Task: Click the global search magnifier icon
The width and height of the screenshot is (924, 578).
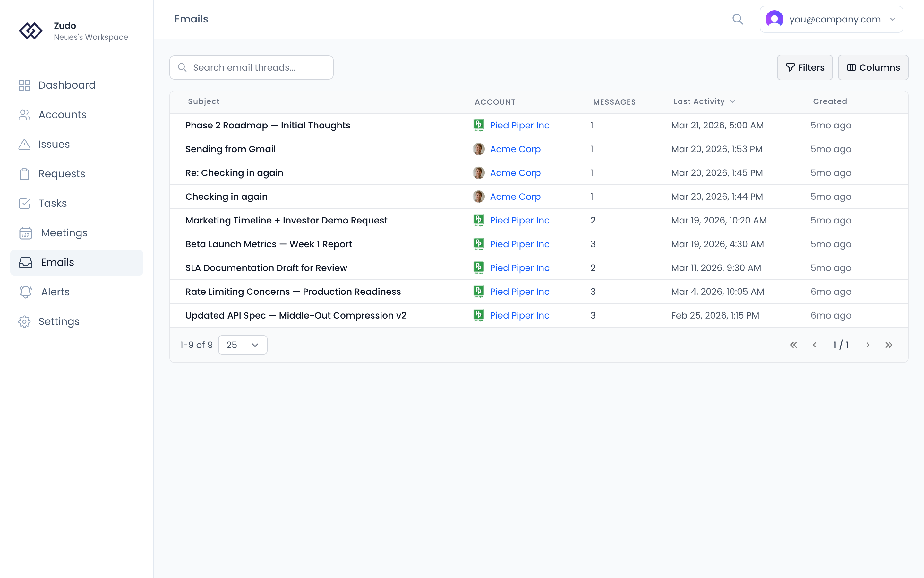Action: point(738,19)
